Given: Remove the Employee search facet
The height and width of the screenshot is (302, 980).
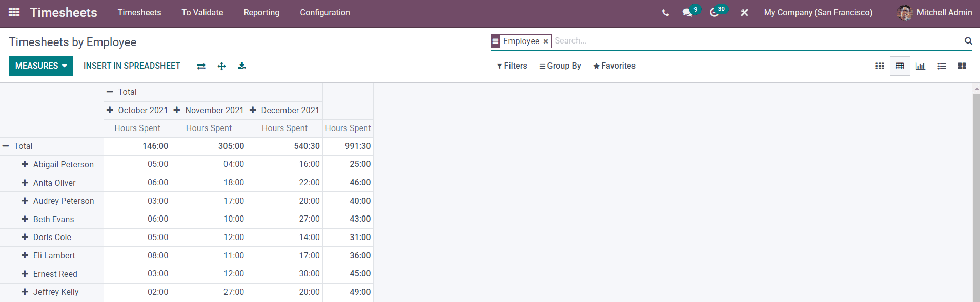Looking at the screenshot, I should pyautogui.click(x=546, y=41).
